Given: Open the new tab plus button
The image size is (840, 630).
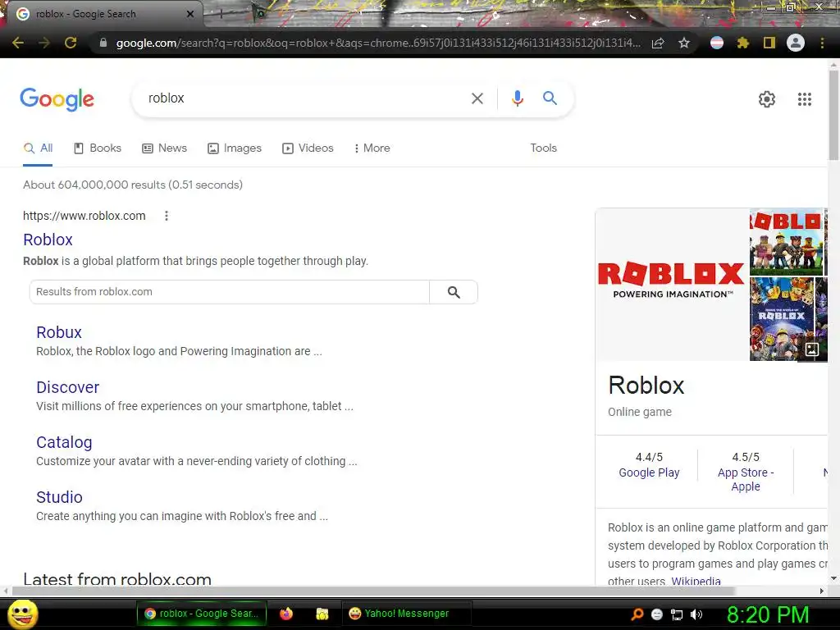Looking at the screenshot, I should 220,15.
